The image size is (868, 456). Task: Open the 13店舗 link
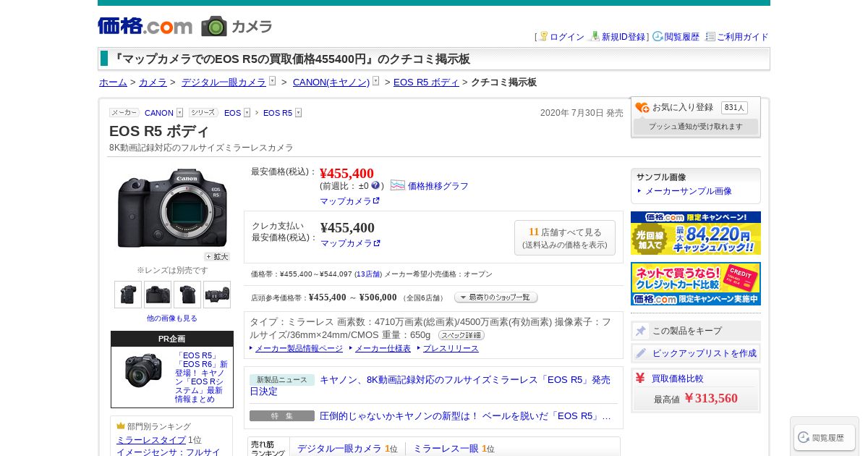tap(368, 274)
